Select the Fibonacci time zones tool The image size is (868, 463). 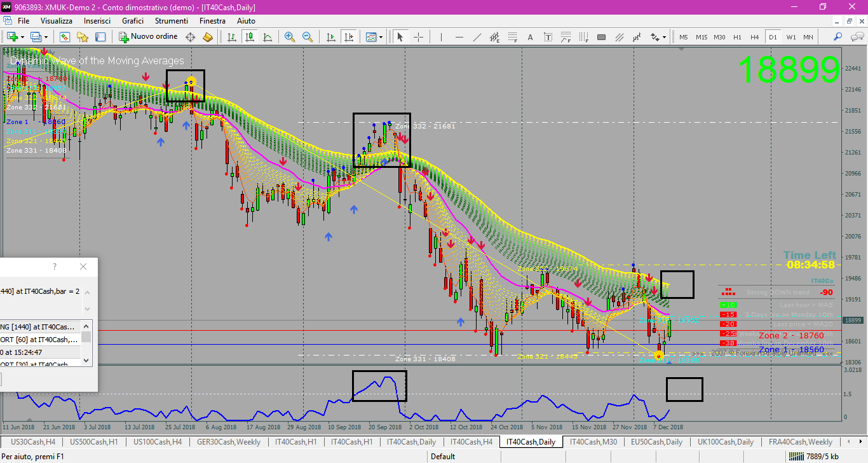[583, 37]
